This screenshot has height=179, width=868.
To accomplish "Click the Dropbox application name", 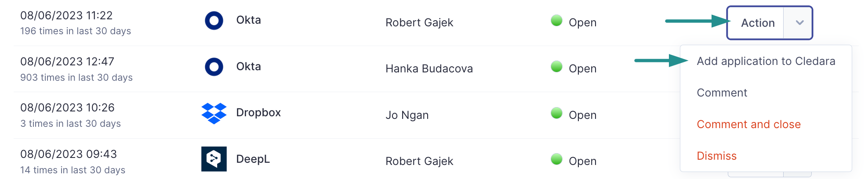I will click(258, 113).
